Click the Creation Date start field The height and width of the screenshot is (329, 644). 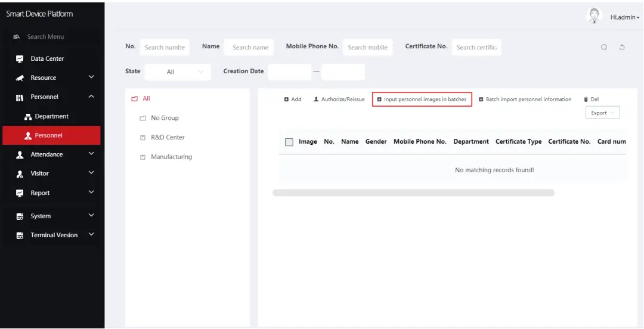[x=290, y=72]
